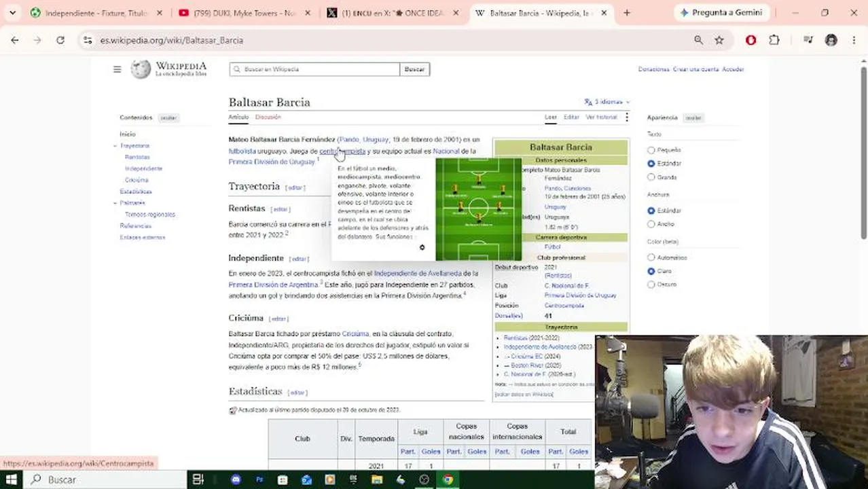
Task: Open the media control toolbar icon
Action: [x=808, y=40]
